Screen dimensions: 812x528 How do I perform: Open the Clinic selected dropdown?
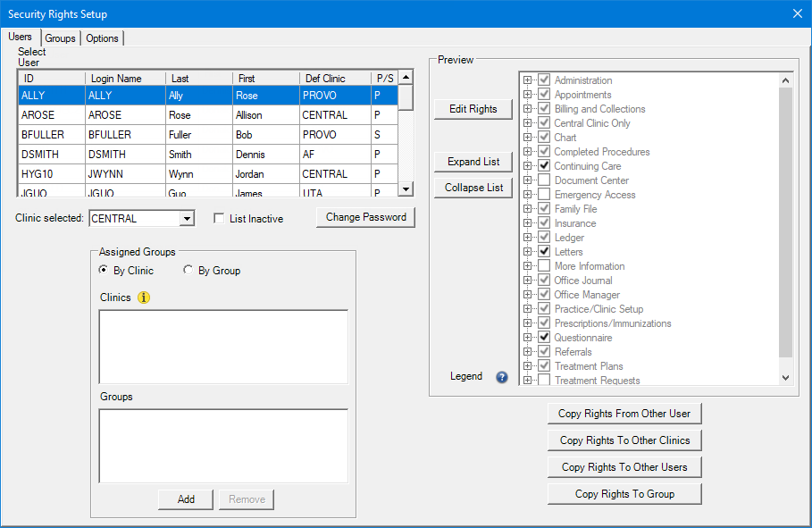click(x=186, y=219)
